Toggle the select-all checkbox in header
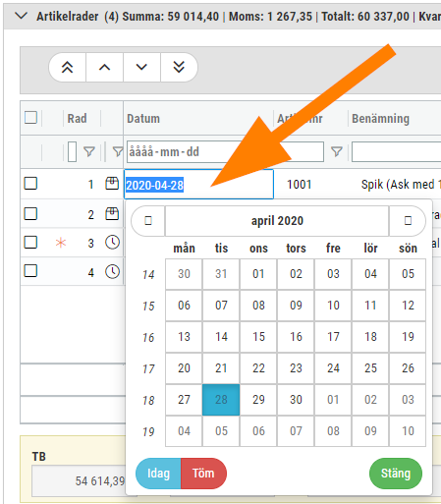Image resolution: width=441 pixels, height=504 pixels. [30, 117]
